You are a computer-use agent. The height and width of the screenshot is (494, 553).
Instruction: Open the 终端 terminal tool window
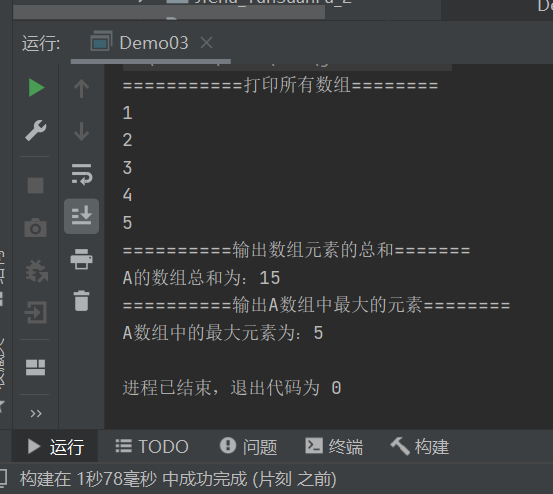click(334, 447)
